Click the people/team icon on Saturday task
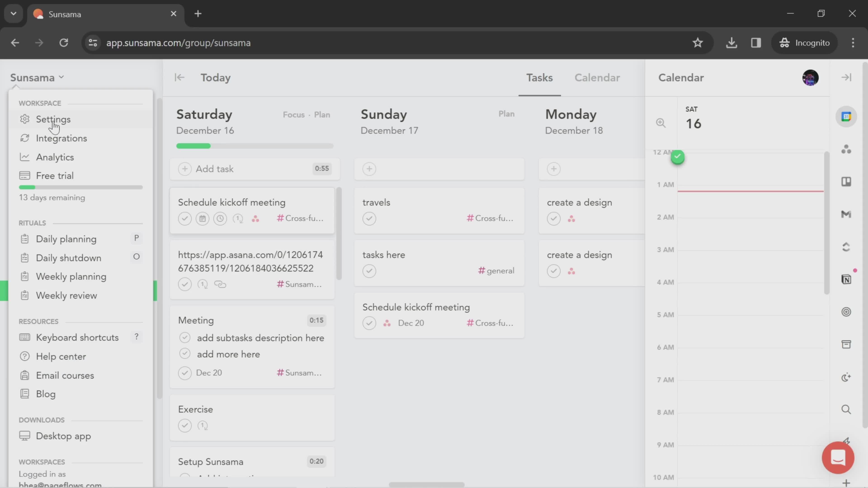Image resolution: width=868 pixels, height=488 pixels. pos(255,218)
